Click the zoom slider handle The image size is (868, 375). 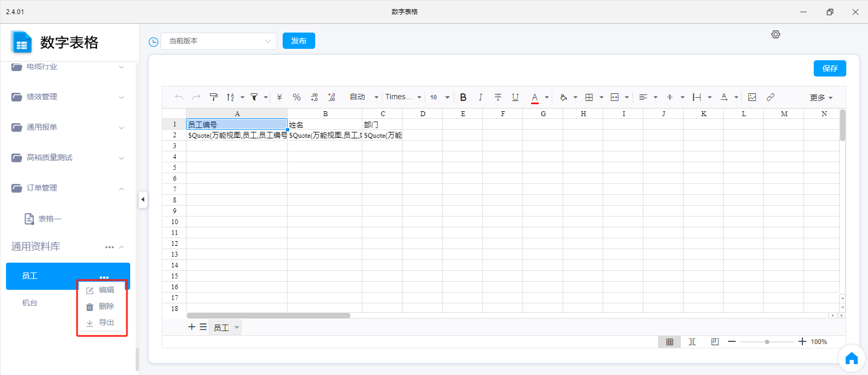(767, 342)
